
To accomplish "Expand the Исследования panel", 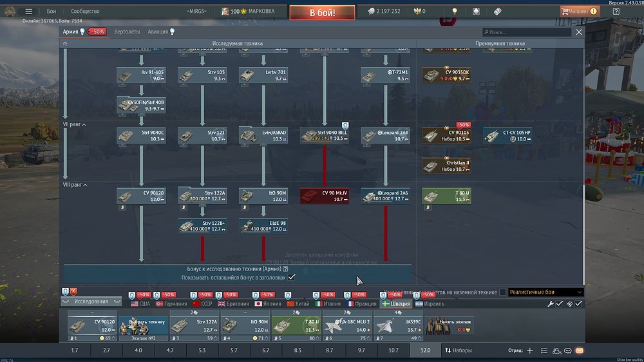I will [x=91, y=301].
